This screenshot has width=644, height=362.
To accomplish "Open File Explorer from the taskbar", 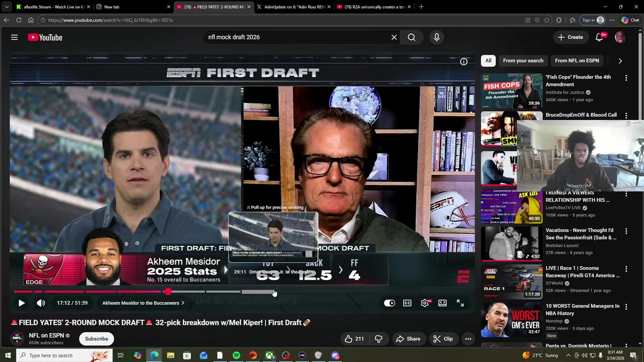I will 171,355.
